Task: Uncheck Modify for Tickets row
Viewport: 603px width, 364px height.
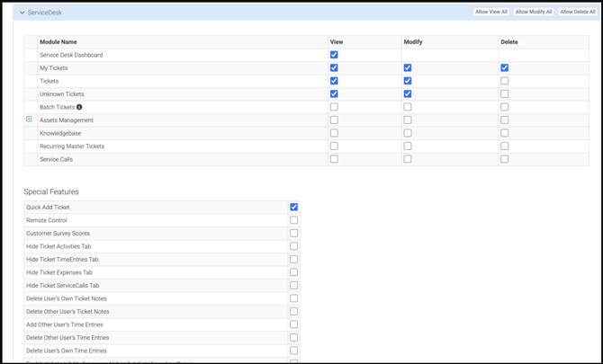Action: coord(408,81)
